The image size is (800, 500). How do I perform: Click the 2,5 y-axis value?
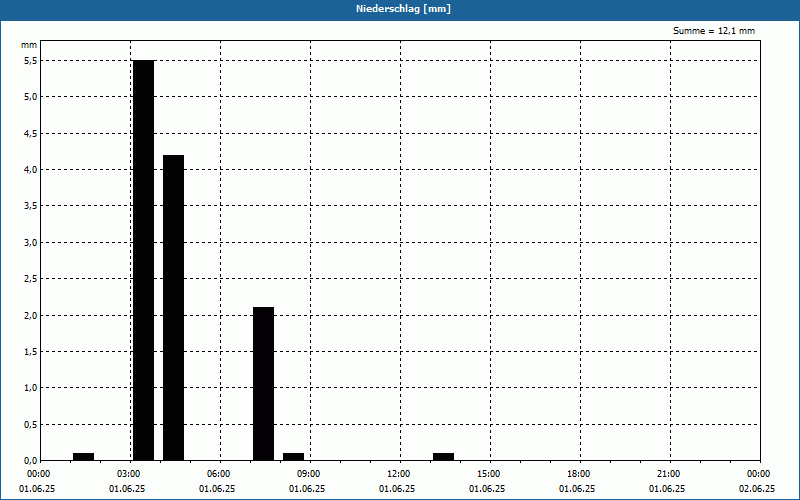[x=31, y=279]
